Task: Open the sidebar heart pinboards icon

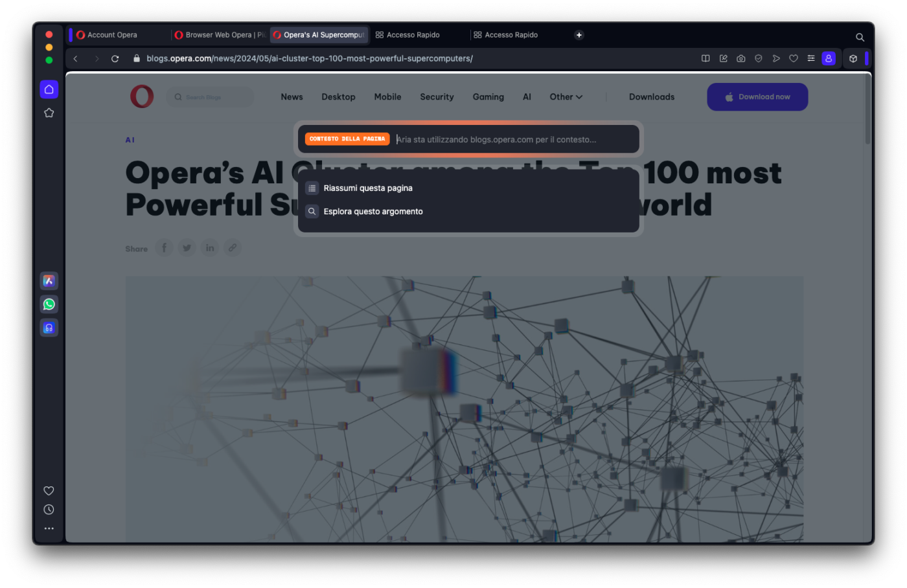Action: pyautogui.click(x=49, y=491)
